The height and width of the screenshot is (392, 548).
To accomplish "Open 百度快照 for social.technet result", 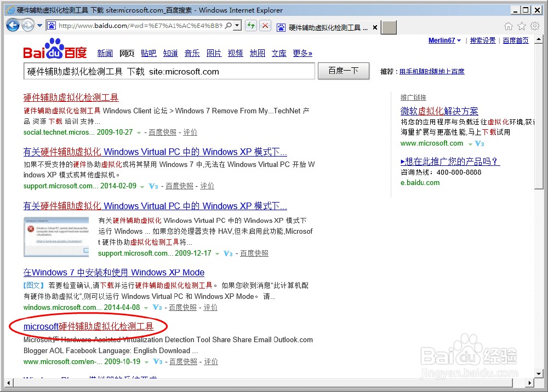I will 163,132.
